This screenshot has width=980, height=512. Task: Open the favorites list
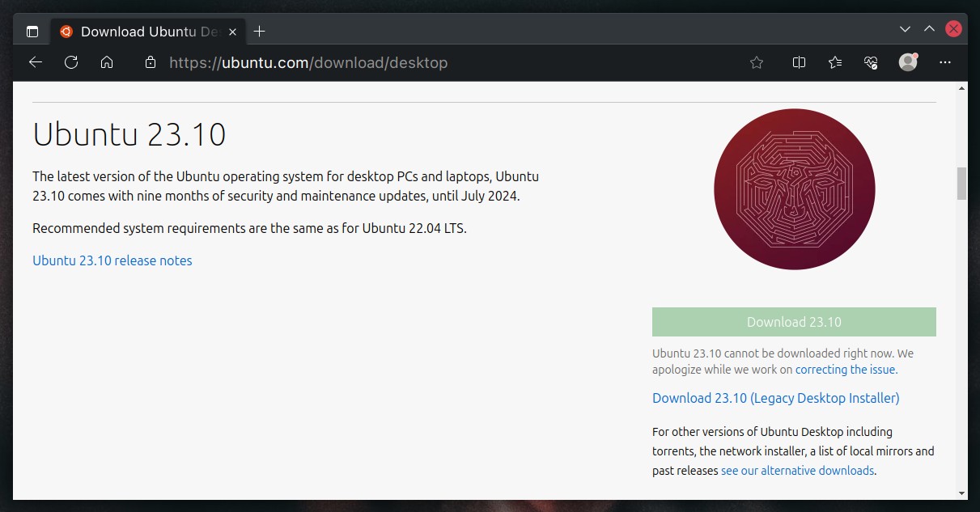click(x=835, y=62)
